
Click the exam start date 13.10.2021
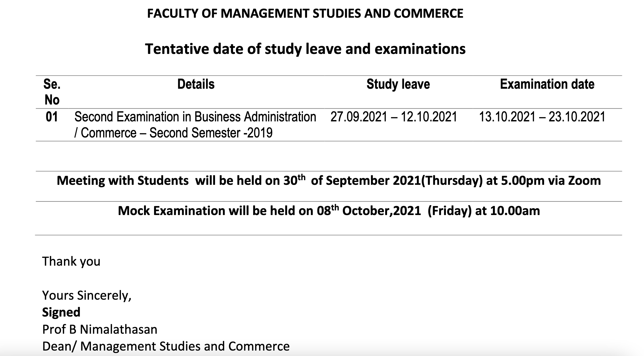[x=507, y=117]
